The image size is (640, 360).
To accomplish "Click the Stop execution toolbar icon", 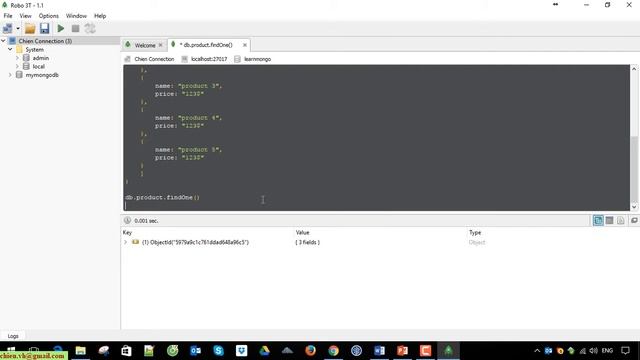I will pyautogui.click(x=76, y=29).
